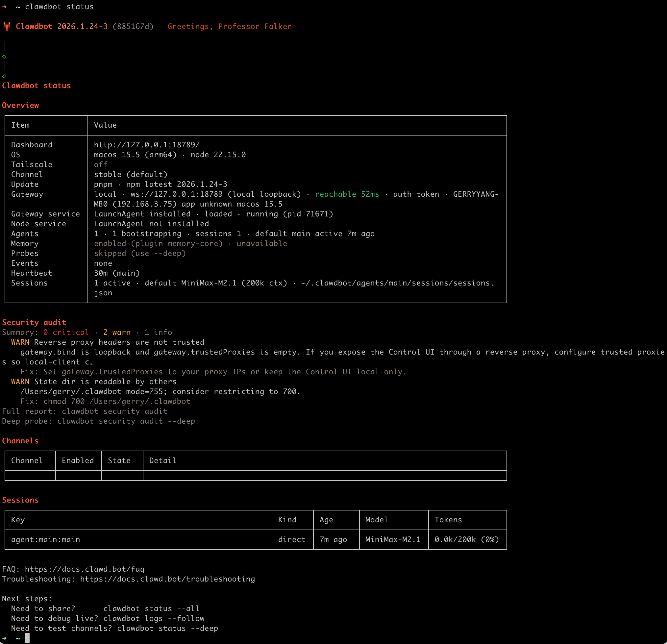Click the MiniMax-M2.1 model cell in Sessions
This screenshot has width=667, height=644.
click(x=393, y=539)
